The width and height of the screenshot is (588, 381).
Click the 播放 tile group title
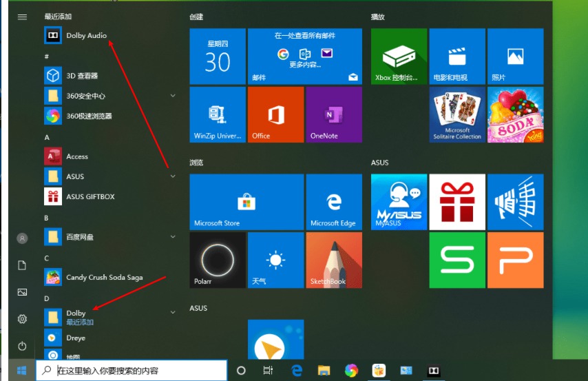[x=377, y=17]
